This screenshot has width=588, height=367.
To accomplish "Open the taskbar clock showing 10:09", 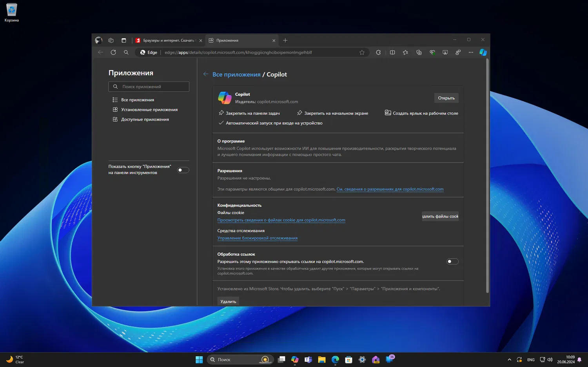I will [566, 360].
